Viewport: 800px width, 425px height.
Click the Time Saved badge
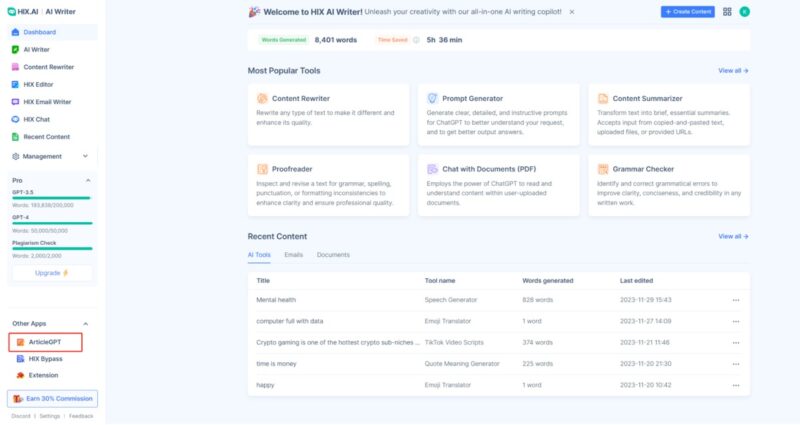click(392, 40)
